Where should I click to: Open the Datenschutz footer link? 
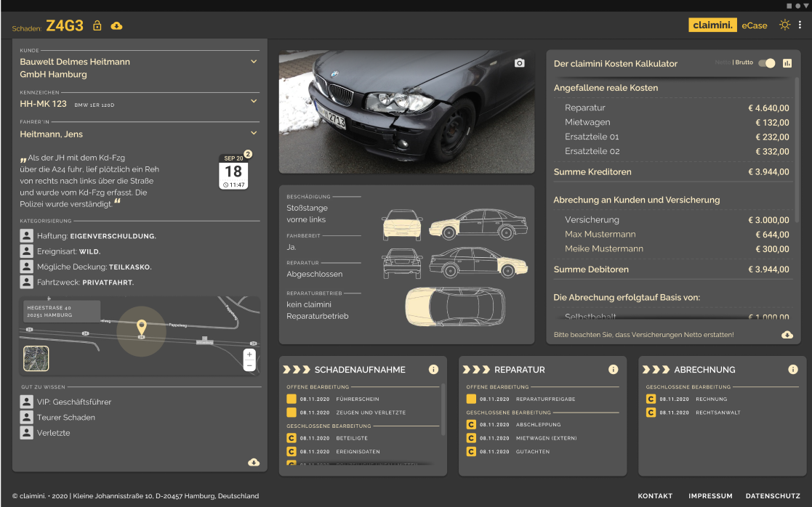coord(773,495)
